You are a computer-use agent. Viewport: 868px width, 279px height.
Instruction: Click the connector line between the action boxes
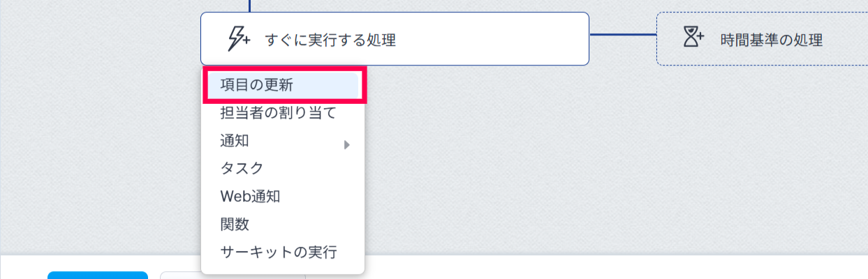623,33
